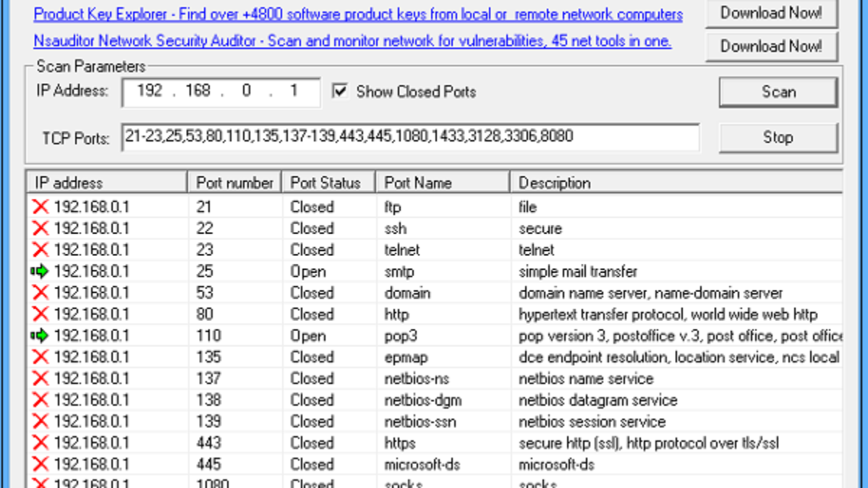Click the red X icon for port 445
868x488 pixels.
[x=41, y=464]
